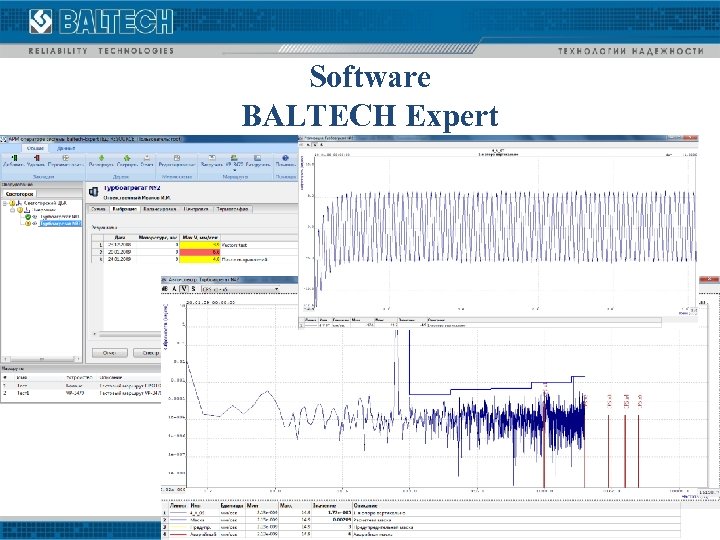The height and width of the screenshot is (540, 720).
Task: Click the green down-arrow ribbon icon
Action: pyautogui.click(x=101, y=158)
